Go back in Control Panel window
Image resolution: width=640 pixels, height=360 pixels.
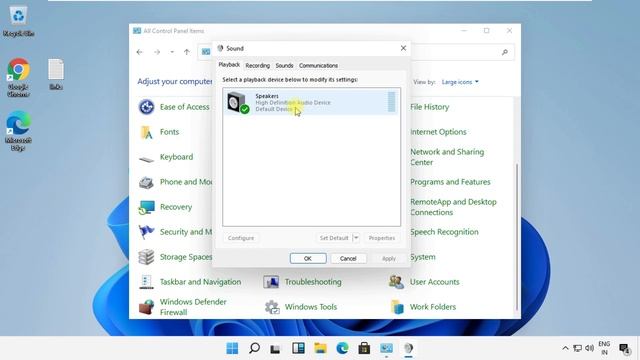(x=140, y=52)
